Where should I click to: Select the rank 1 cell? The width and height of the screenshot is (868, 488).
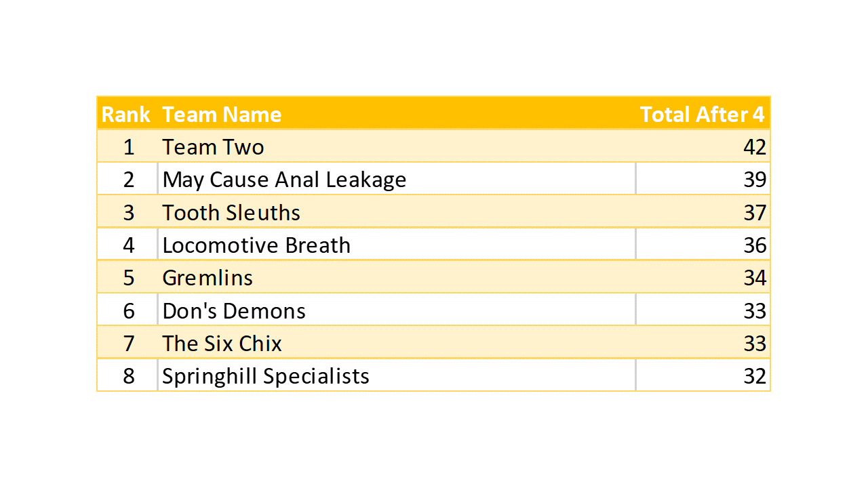[129, 147]
